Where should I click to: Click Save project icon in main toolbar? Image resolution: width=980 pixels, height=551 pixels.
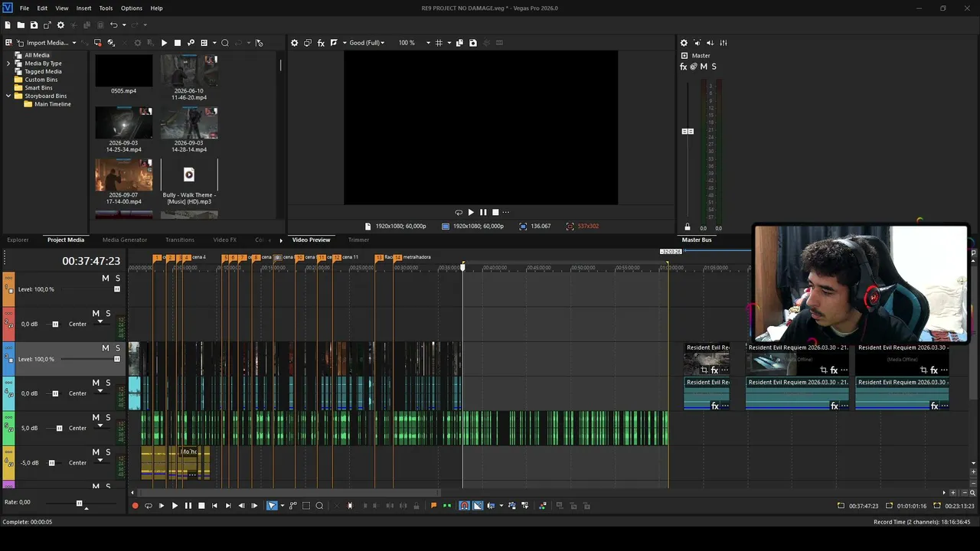click(x=34, y=25)
